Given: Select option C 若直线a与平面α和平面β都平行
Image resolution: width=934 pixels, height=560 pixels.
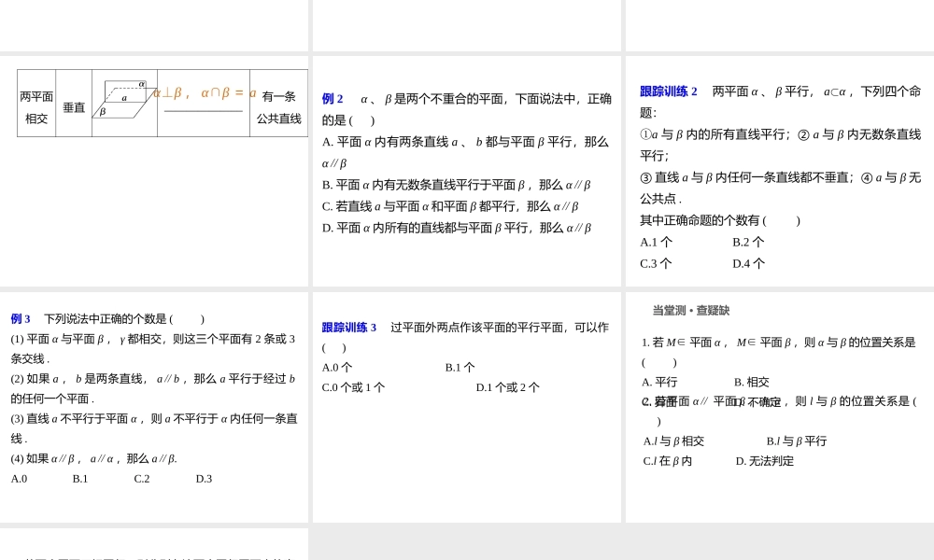Looking at the screenshot, I should [x=450, y=206].
